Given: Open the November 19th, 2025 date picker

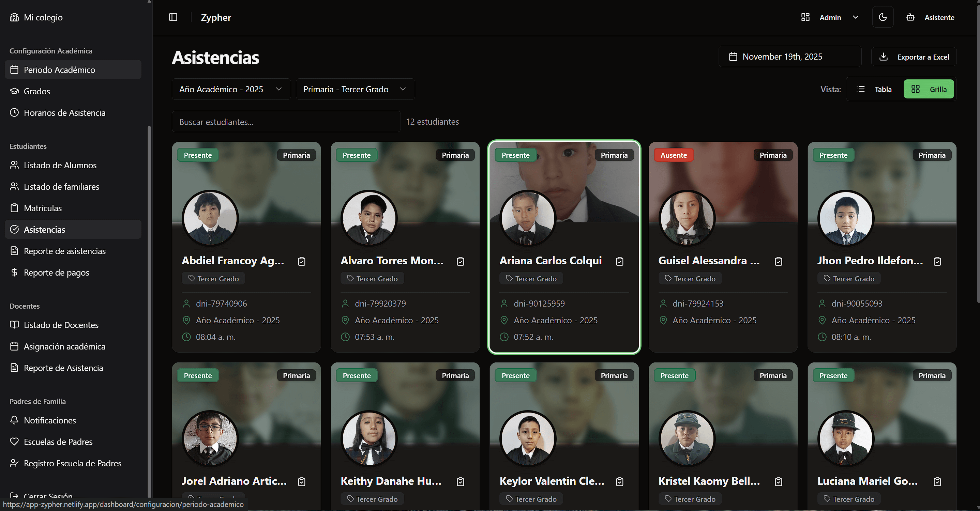Looking at the screenshot, I should [790, 57].
